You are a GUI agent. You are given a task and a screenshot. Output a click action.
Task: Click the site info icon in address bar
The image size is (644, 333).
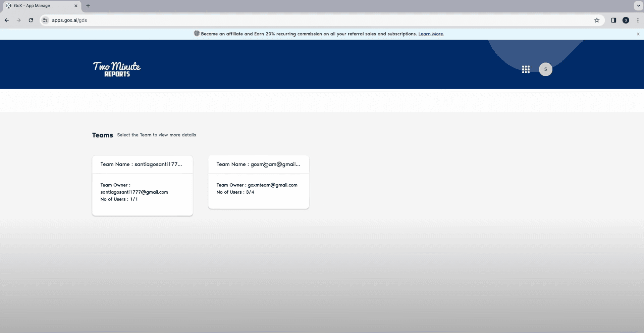coord(45,20)
